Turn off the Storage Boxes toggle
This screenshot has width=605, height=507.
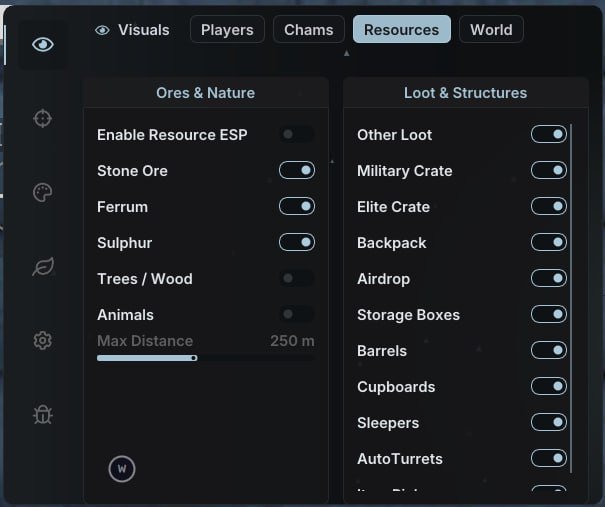(549, 314)
